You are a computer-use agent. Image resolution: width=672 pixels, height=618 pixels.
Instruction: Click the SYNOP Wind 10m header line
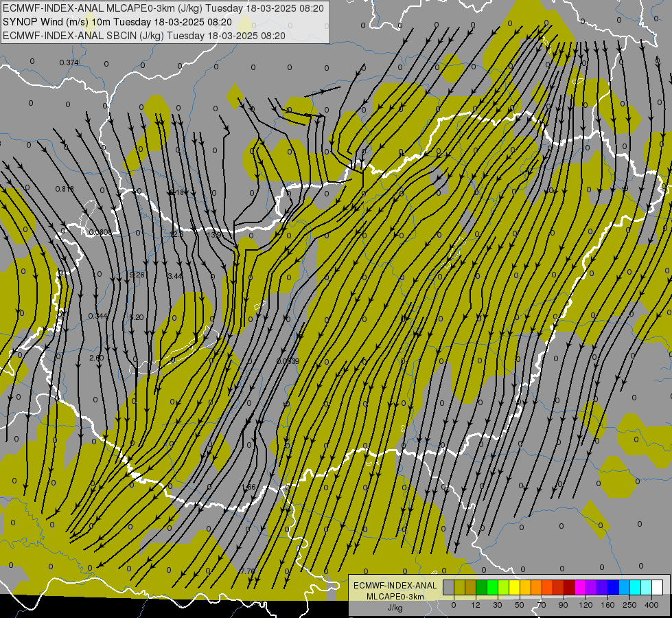[117, 22]
